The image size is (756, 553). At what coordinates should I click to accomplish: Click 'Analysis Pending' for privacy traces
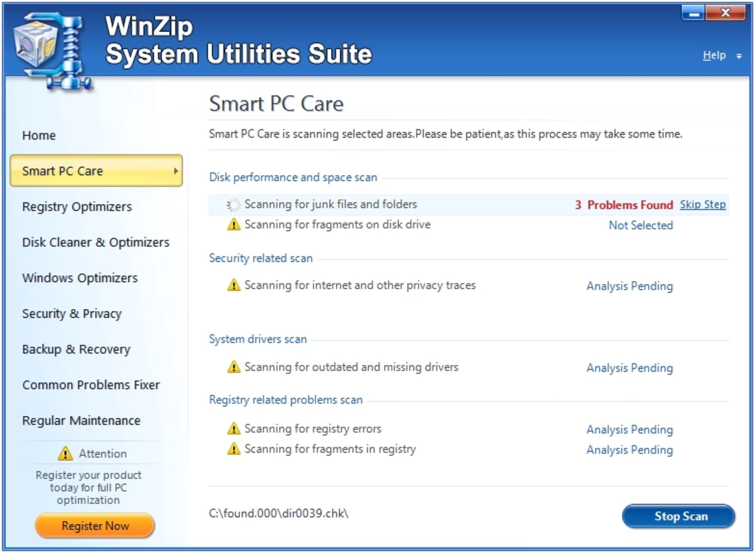tap(630, 286)
